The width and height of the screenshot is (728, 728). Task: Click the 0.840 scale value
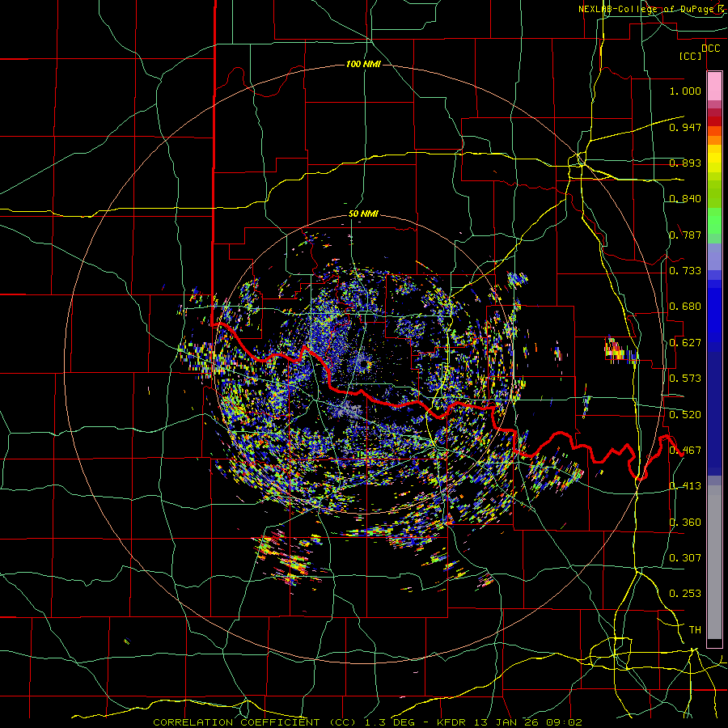click(x=685, y=199)
